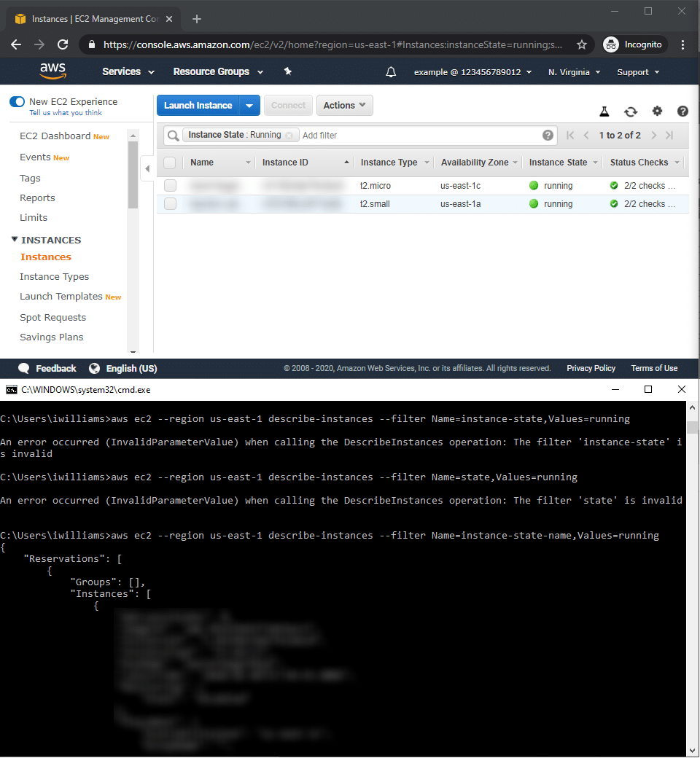Viewport: 700px width, 758px height.
Task: Close the EC2 Management Console tab
Action: 169,19
